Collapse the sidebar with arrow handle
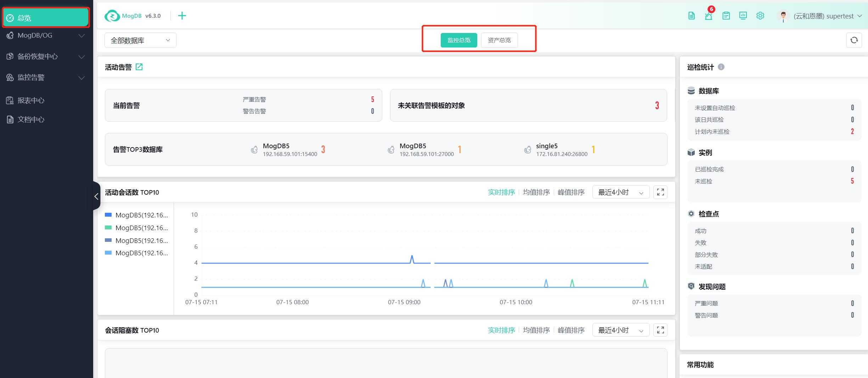The image size is (868, 378). click(x=96, y=196)
